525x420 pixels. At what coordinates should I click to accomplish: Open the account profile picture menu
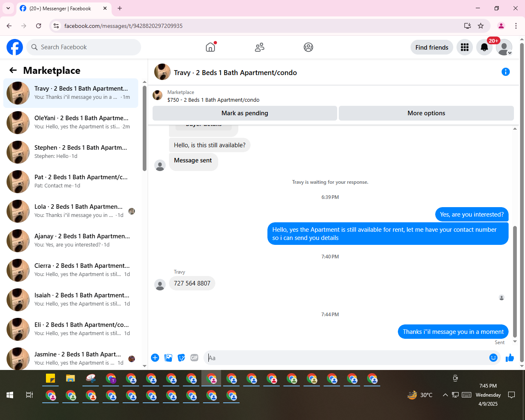pos(504,47)
